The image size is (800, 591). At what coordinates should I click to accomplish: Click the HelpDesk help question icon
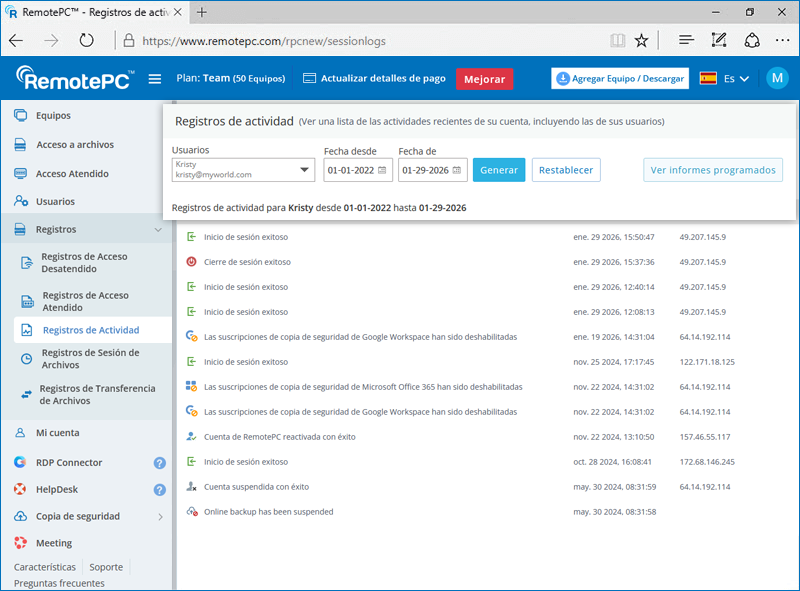pyautogui.click(x=159, y=490)
